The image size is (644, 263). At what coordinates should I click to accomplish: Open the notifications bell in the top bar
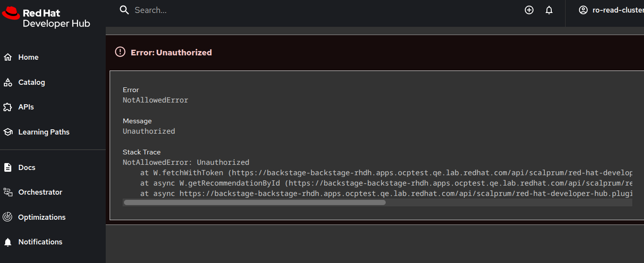(x=549, y=10)
